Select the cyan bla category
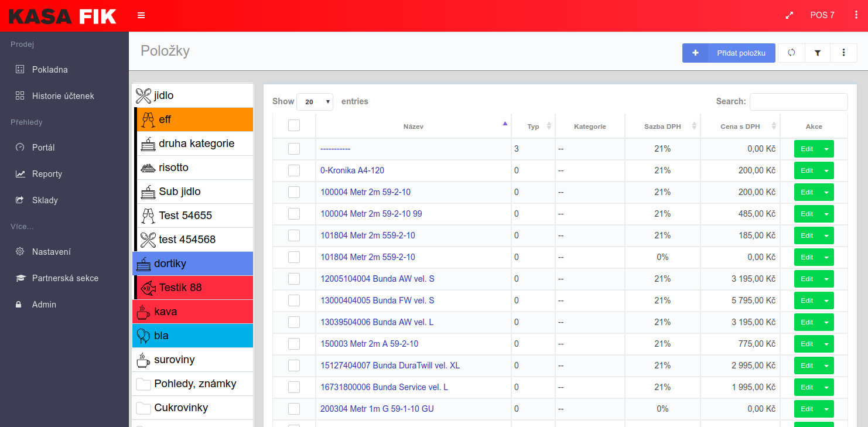 pyautogui.click(x=193, y=336)
